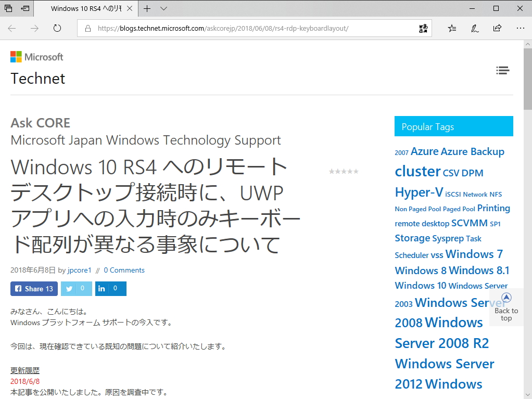Image resolution: width=532 pixels, height=399 pixels.
Task: Click the 2018/6/8 update date
Action: click(25, 381)
